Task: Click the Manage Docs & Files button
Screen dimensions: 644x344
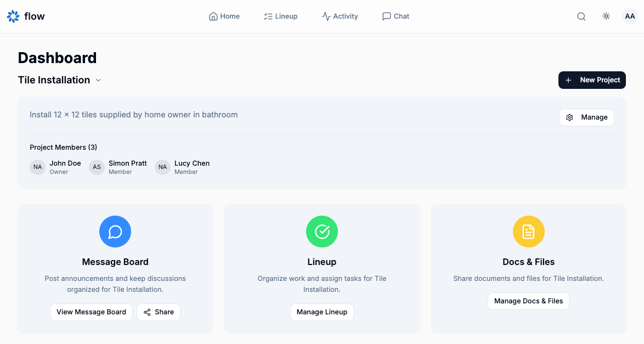Action: [528, 301]
